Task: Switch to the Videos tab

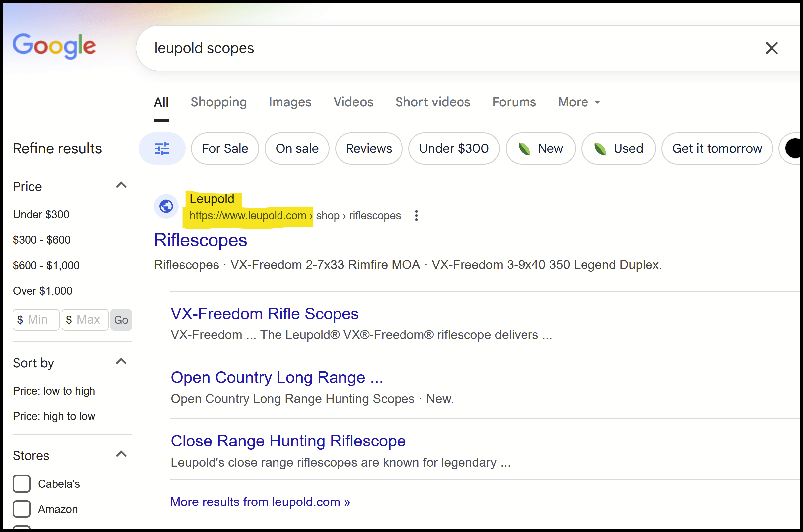Action: tap(353, 102)
